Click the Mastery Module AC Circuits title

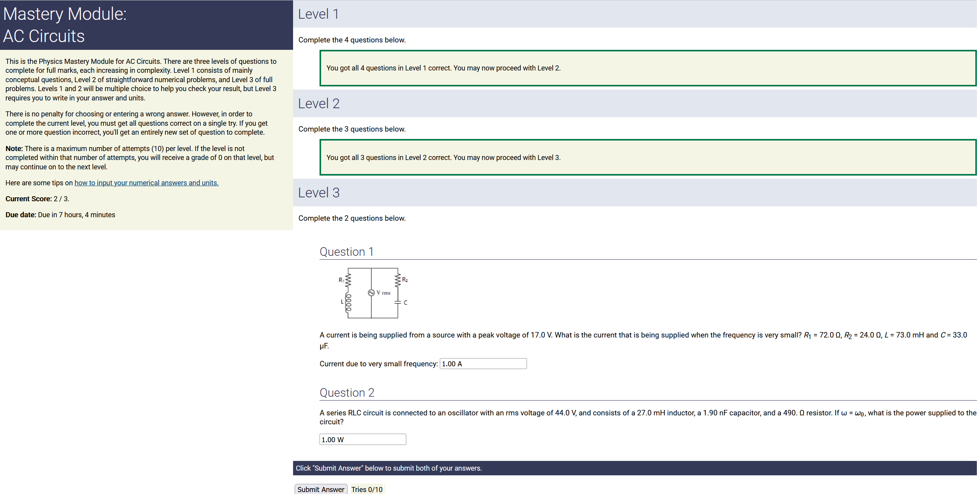pyautogui.click(x=65, y=25)
